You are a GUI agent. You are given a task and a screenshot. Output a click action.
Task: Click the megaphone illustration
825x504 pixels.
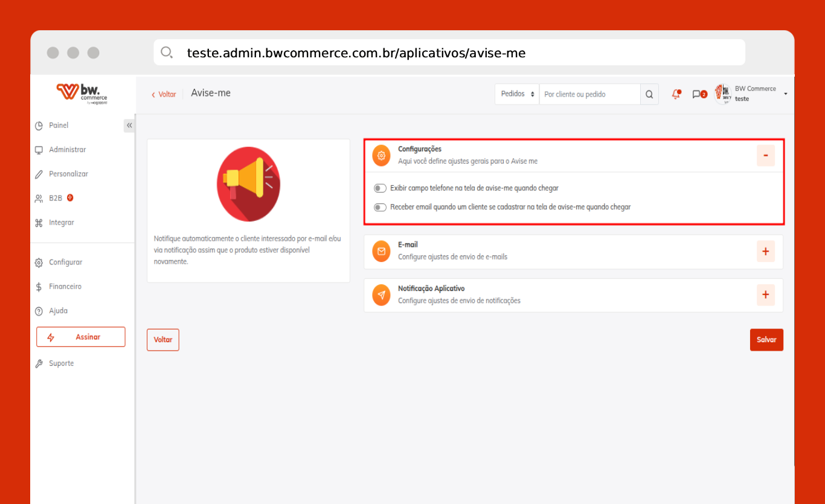click(x=248, y=183)
